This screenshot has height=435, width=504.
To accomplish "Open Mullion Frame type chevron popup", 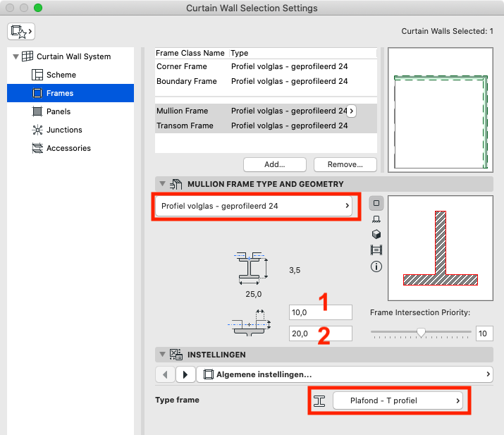I will click(x=352, y=111).
